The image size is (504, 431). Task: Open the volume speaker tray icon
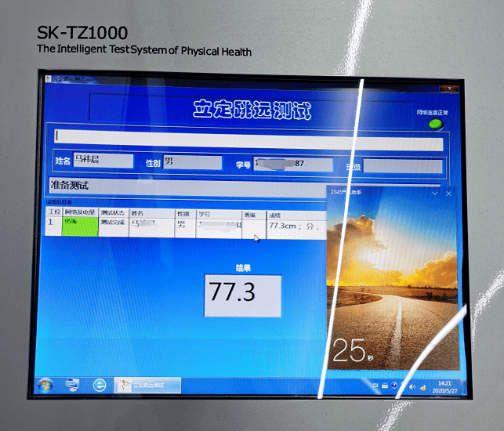point(412,386)
